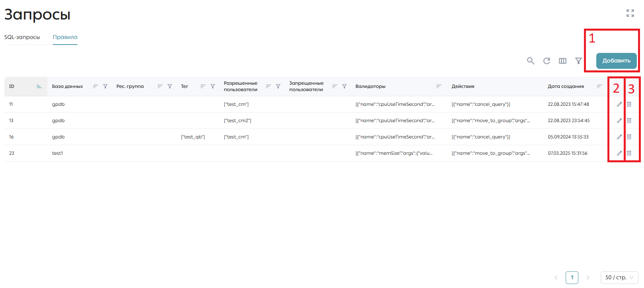Filter the Рес. группа column
This screenshot has height=288, width=644.
coord(170,86)
